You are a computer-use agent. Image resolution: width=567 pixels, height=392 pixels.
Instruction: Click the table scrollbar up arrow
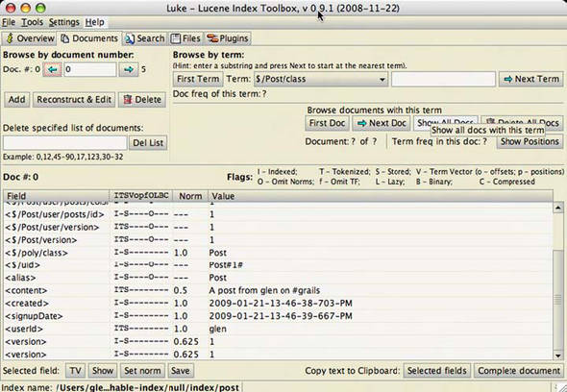pyautogui.click(x=558, y=208)
